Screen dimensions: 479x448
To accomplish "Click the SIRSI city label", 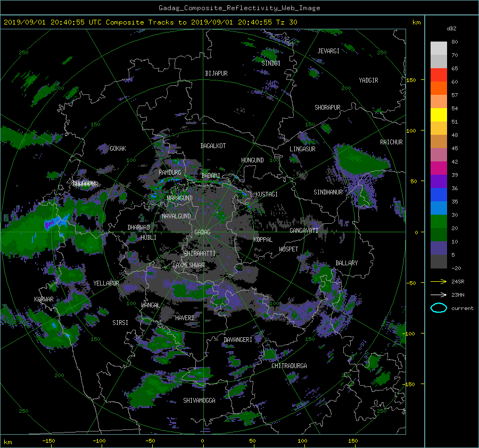I will [x=120, y=323].
